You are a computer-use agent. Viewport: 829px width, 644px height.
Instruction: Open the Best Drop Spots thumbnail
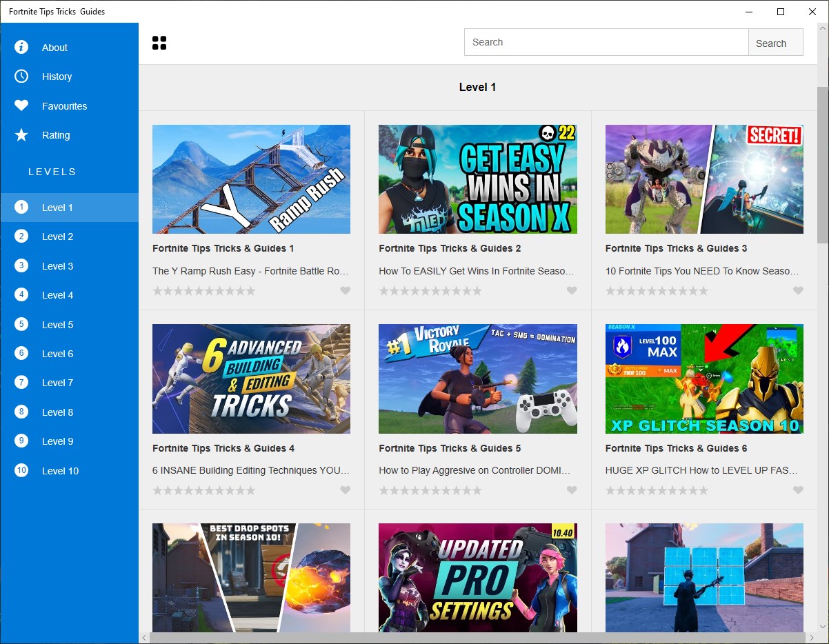(x=251, y=578)
